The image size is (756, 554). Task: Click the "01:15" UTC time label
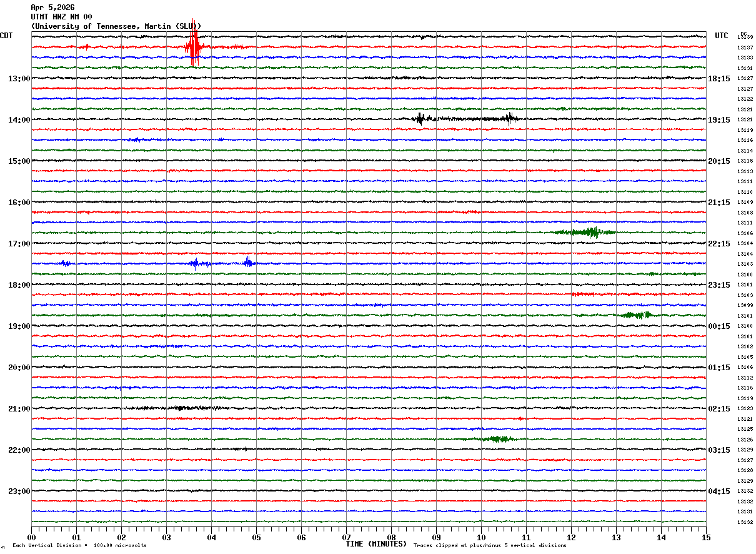pos(719,368)
